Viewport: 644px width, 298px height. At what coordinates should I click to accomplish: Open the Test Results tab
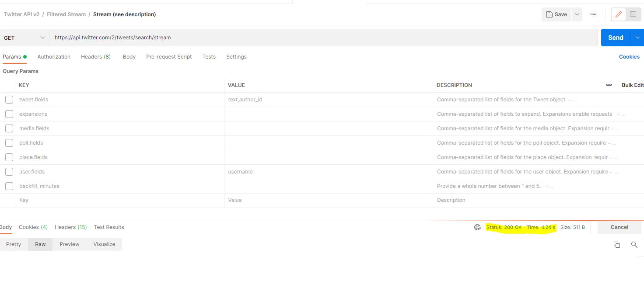[x=109, y=227]
